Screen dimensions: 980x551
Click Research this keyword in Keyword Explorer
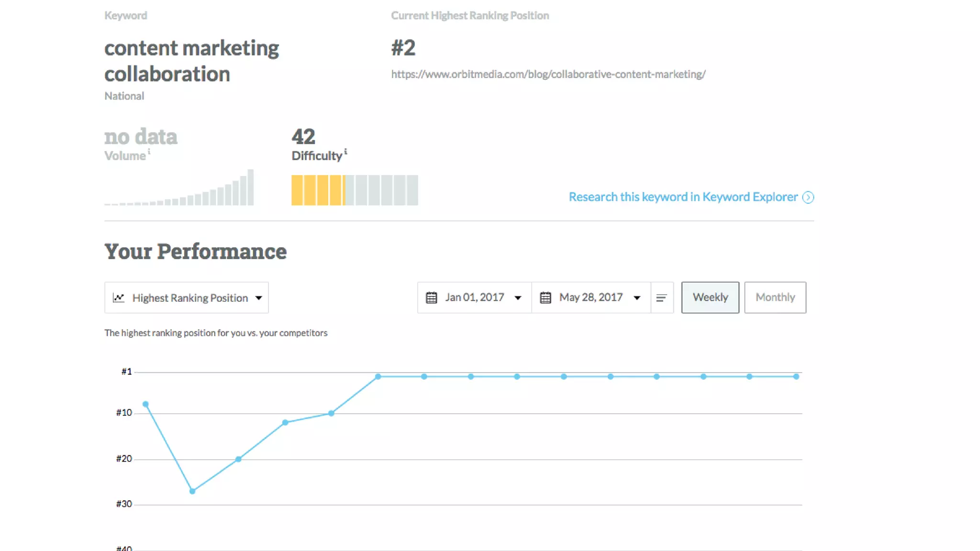click(x=683, y=197)
